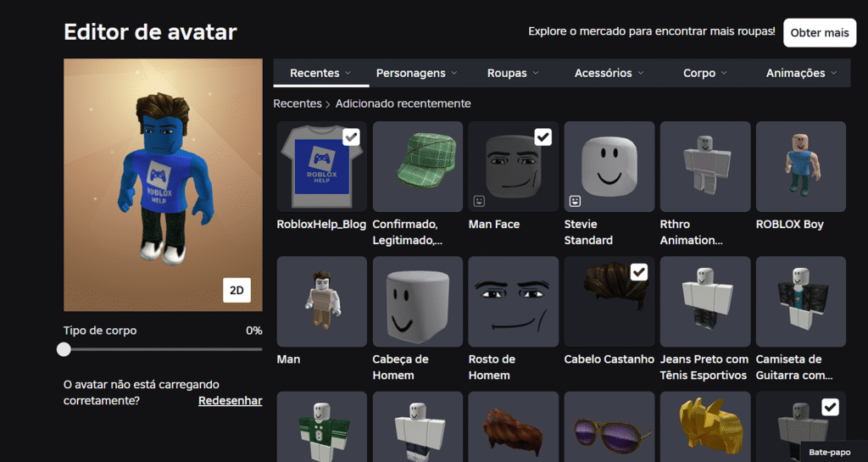Choose the Stevie Standard smiley face
The image size is (868, 462).
[609, 166]
